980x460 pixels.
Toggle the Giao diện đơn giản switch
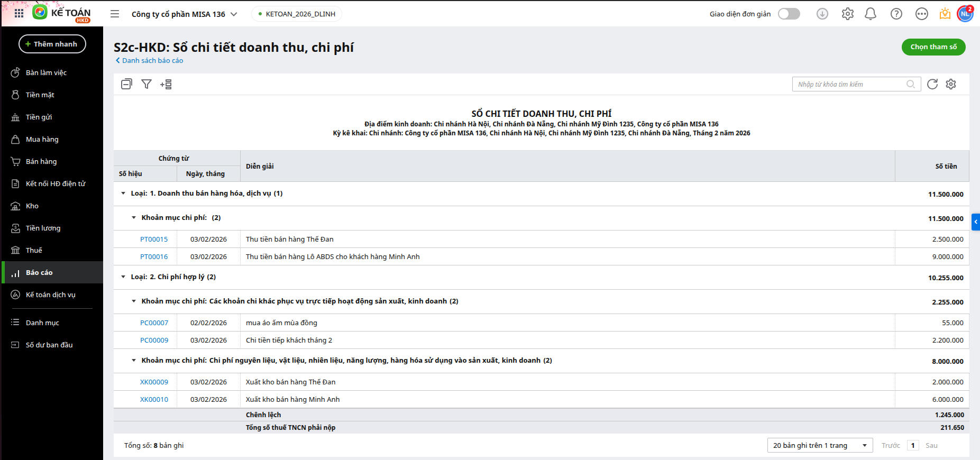coord(789,14)
